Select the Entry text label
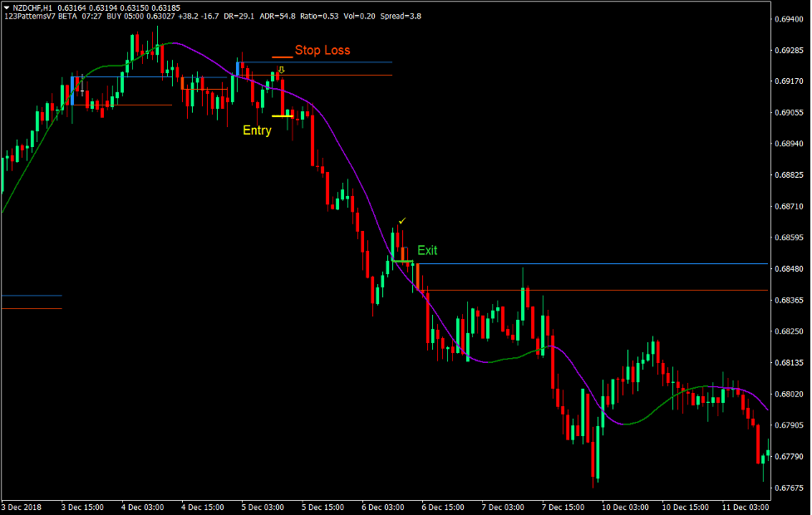The width and height of the screenshot is (812, 515). pos(257,130)
